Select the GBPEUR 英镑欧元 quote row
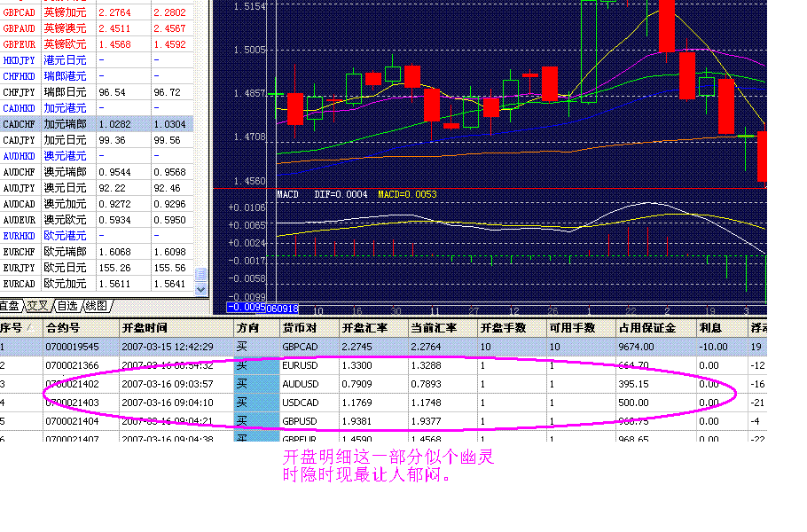 97,44
